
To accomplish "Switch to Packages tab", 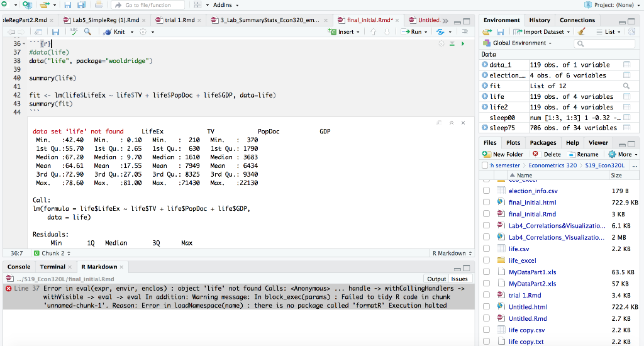I will pos(543,143).
